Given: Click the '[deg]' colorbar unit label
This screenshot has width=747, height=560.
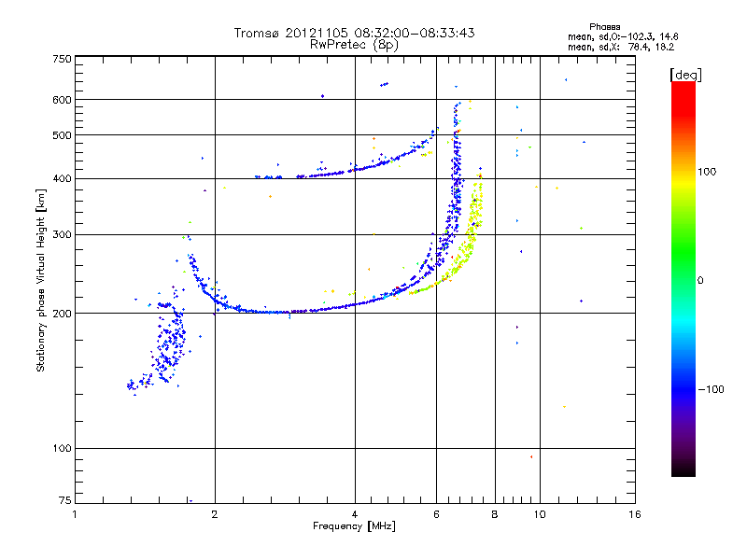Looking at the screenshot, I should 685,75.
